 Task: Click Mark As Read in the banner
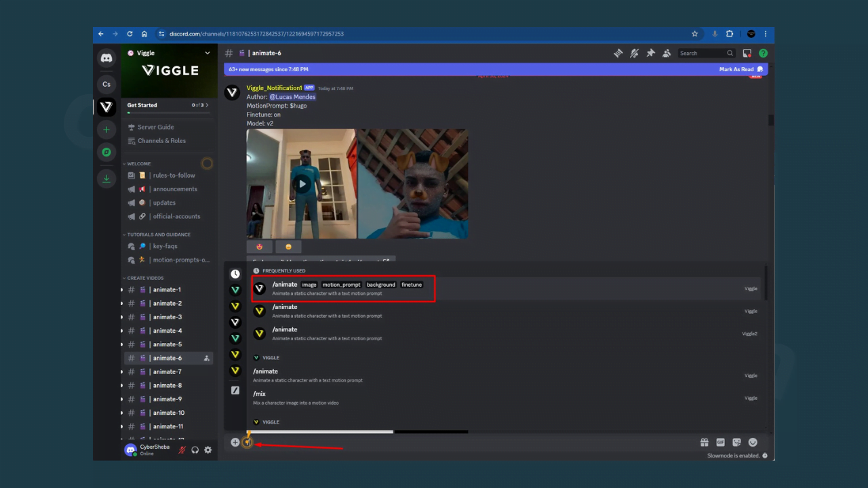741,69
